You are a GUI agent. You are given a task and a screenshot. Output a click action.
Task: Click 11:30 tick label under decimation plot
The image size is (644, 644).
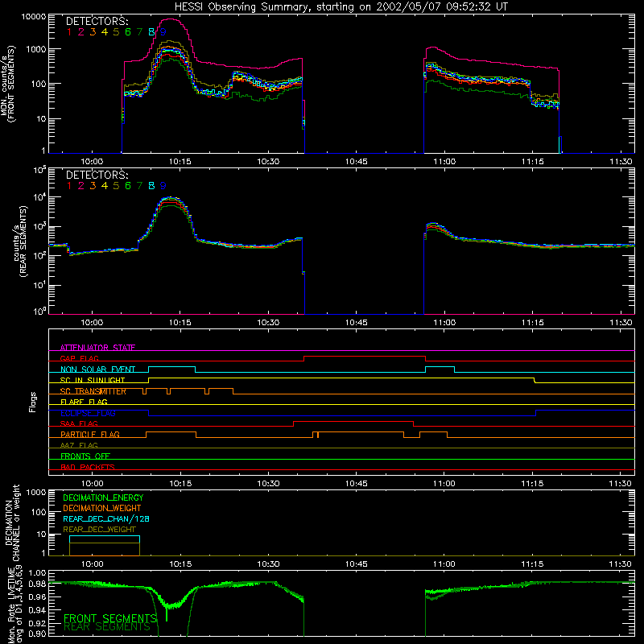pos(620,564)
